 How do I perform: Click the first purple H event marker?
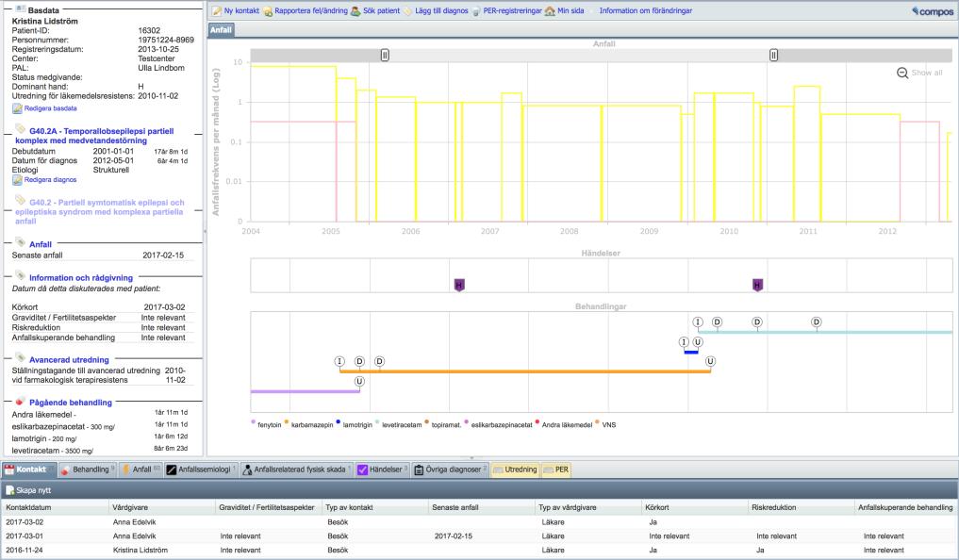click(459, 285)
